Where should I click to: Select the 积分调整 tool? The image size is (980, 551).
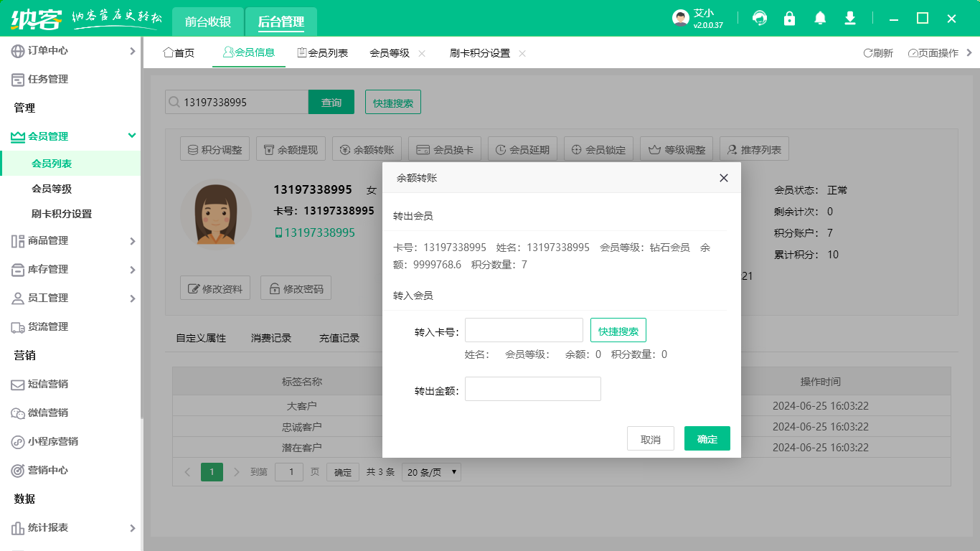[x=214, y=149]
